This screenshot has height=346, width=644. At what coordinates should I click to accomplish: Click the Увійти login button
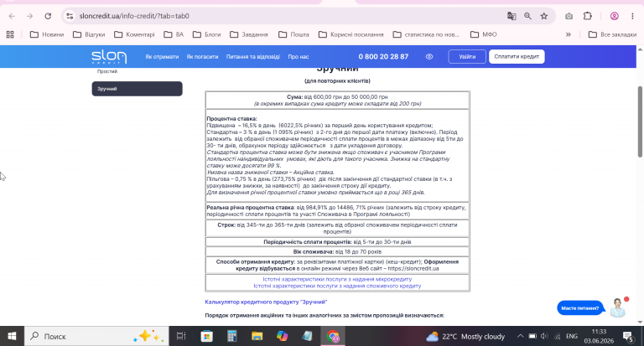pyautogui.click(x=467, y=57)
